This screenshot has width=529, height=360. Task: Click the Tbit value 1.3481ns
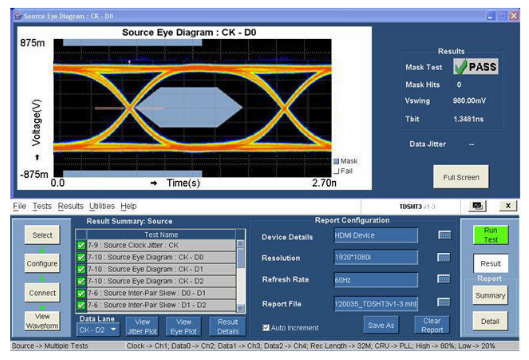pyautogui.click(x=468, y=119)
